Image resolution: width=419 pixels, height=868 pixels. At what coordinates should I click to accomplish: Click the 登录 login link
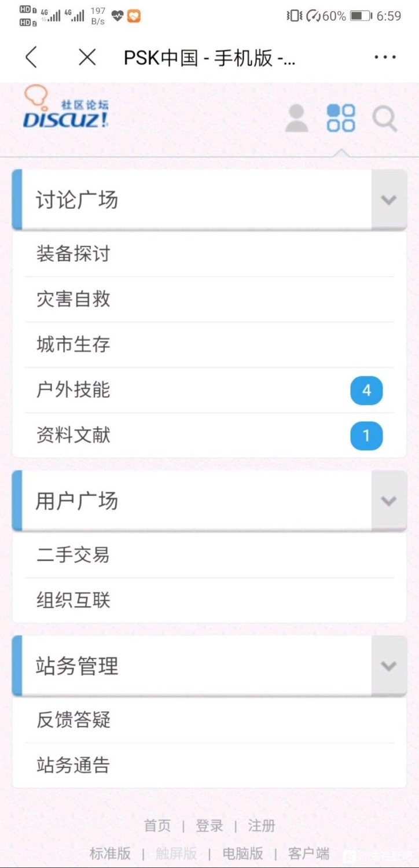209,826
